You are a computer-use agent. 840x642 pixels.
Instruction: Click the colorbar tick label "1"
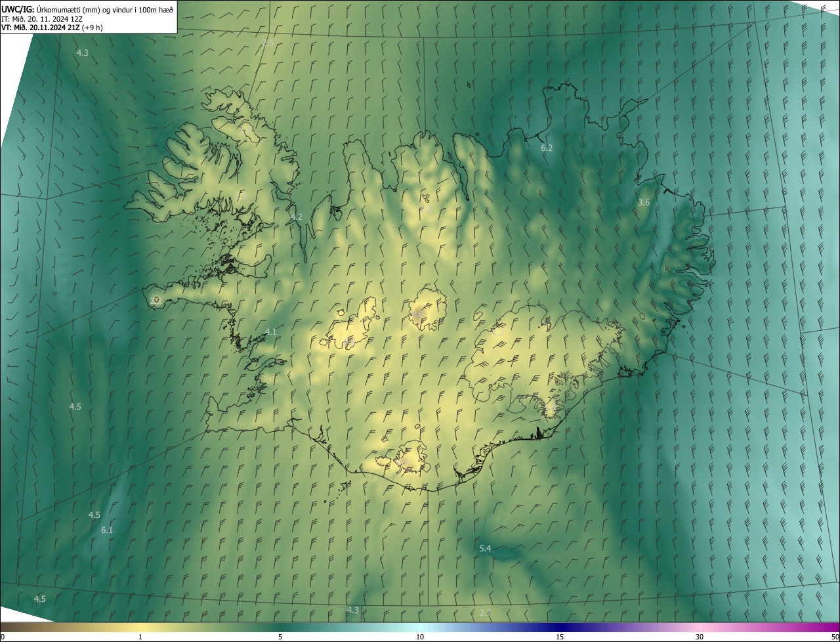pyautogui.click(x=140, y=637)
